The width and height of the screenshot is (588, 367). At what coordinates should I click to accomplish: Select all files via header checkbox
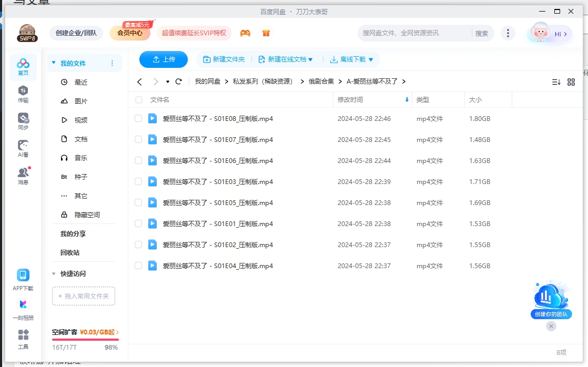point(138,100)
